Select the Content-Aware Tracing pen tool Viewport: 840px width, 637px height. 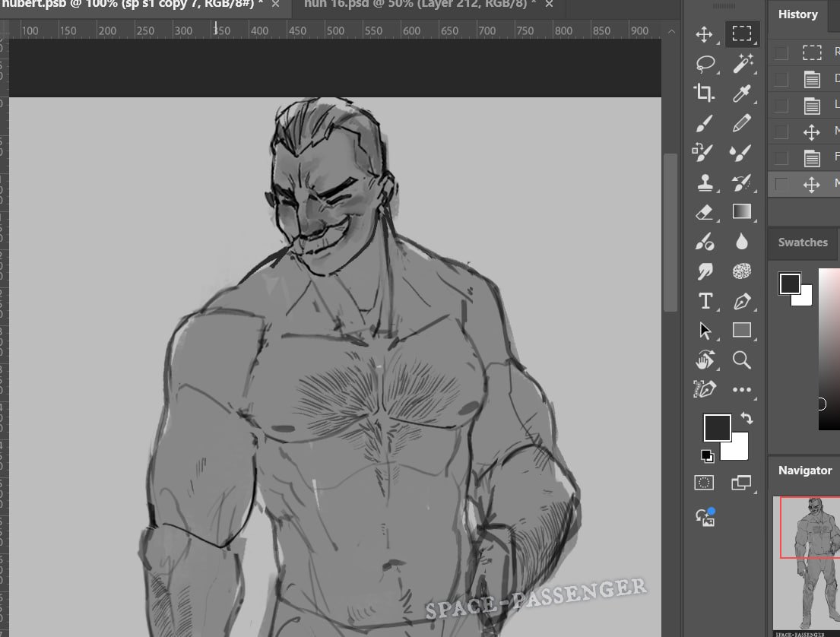[704, 389]
